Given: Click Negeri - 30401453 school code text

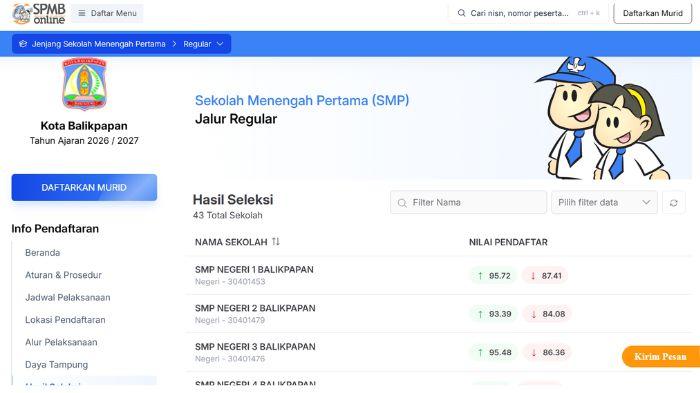Looking at the screenshot, I should coord(230,282).
